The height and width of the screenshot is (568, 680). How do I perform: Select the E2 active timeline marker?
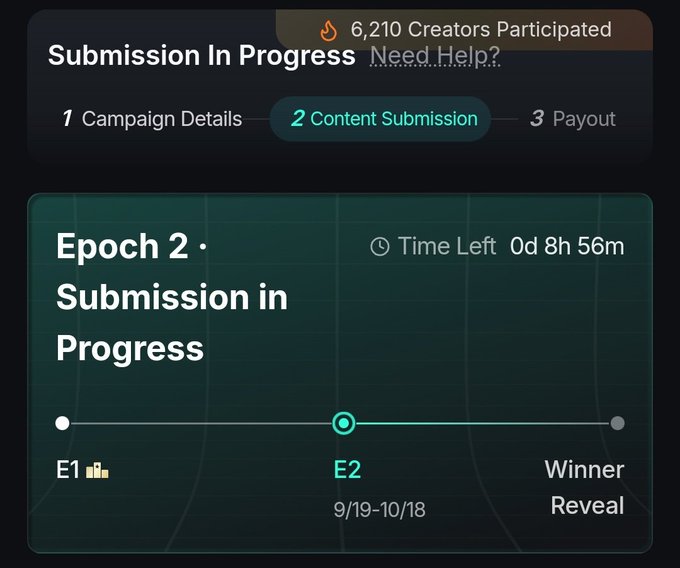(x=344, y=423)
